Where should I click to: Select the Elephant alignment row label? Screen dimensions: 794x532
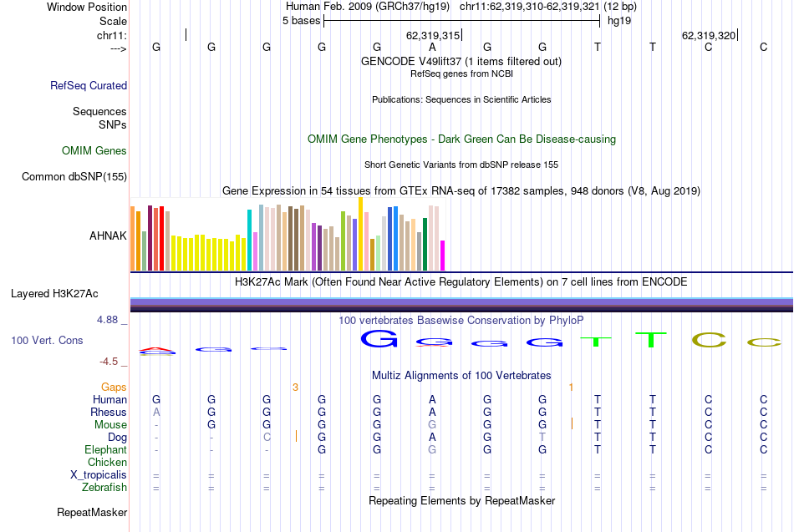[106, 449]
